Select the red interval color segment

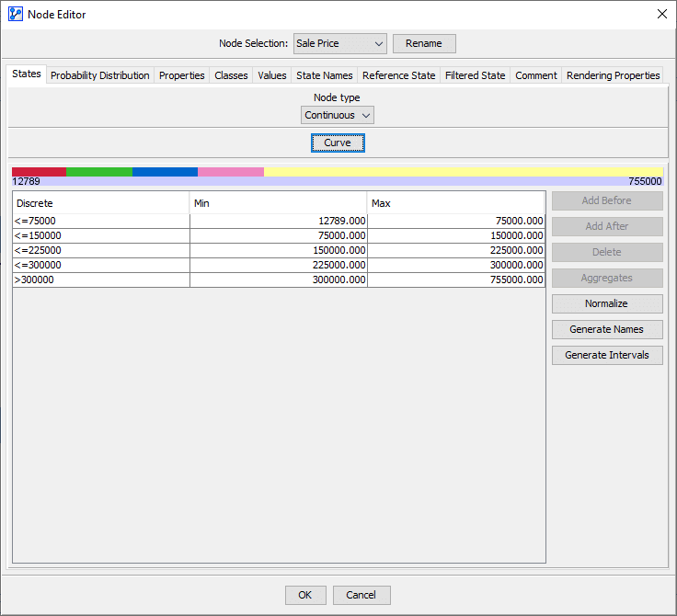tap(39, 172)
